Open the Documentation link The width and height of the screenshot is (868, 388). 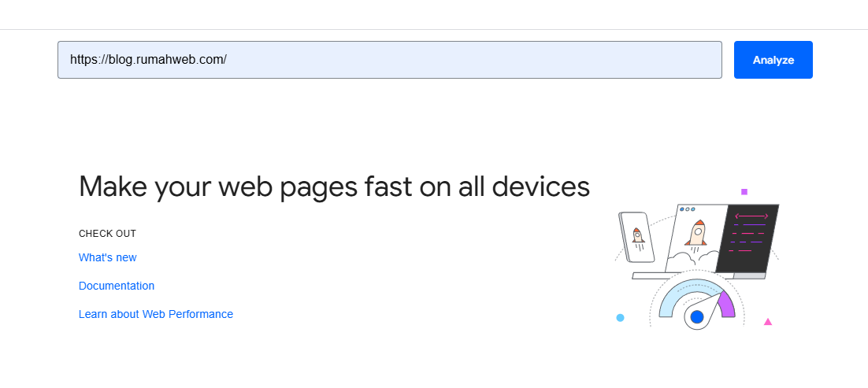(117, 286)
